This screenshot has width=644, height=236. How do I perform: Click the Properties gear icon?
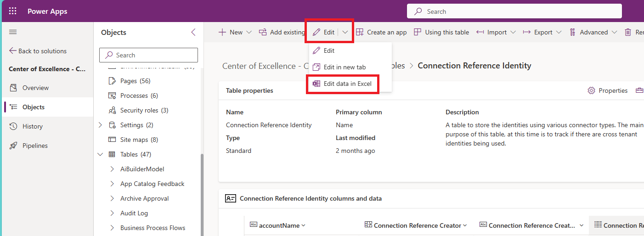(592, 90)
